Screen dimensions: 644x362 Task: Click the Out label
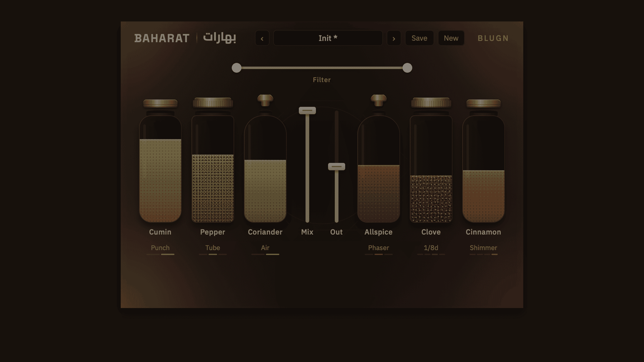pyautogui.click(x=336, y=232)
